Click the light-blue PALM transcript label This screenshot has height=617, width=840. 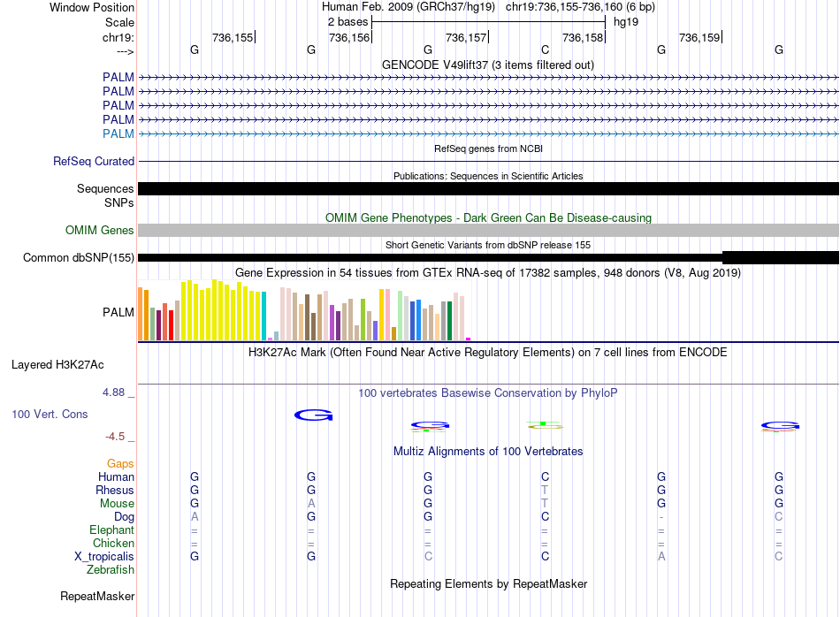tap(118, 133)
